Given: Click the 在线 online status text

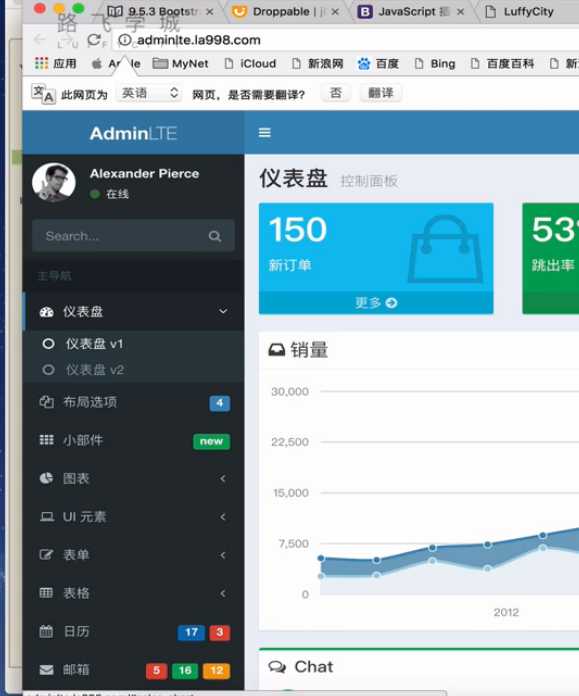Looking at the screenshot, I should coord(117,194).
